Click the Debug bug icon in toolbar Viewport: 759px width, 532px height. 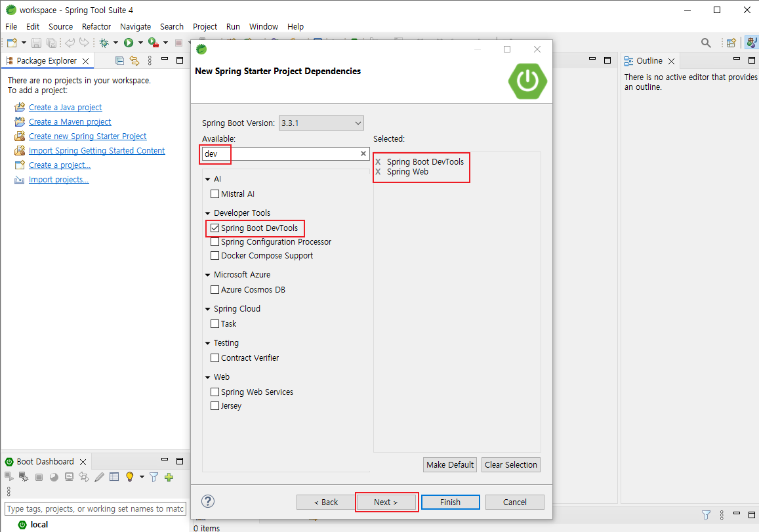104,43
